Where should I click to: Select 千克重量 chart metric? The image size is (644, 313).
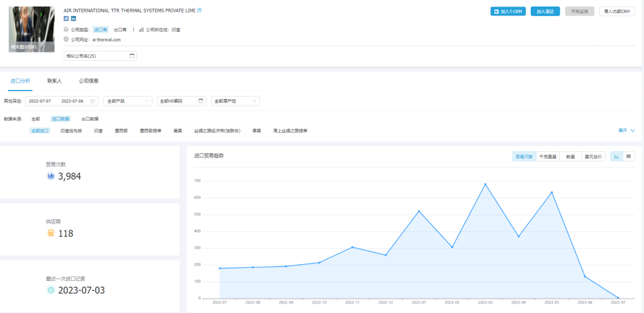click(547, 157)
